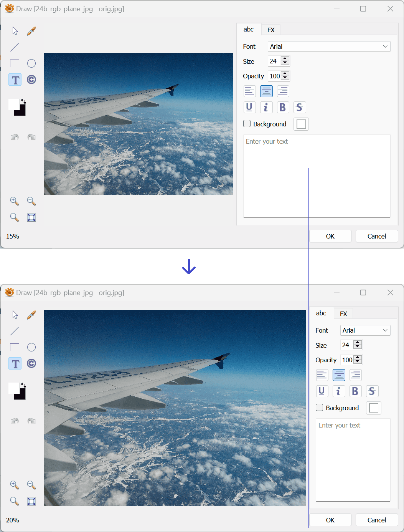Switch to the FX tab in the 15% zoom window

point(271,30)
